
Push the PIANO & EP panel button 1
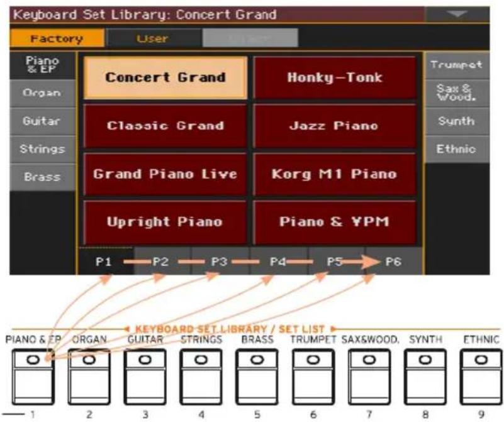(33, 377)
